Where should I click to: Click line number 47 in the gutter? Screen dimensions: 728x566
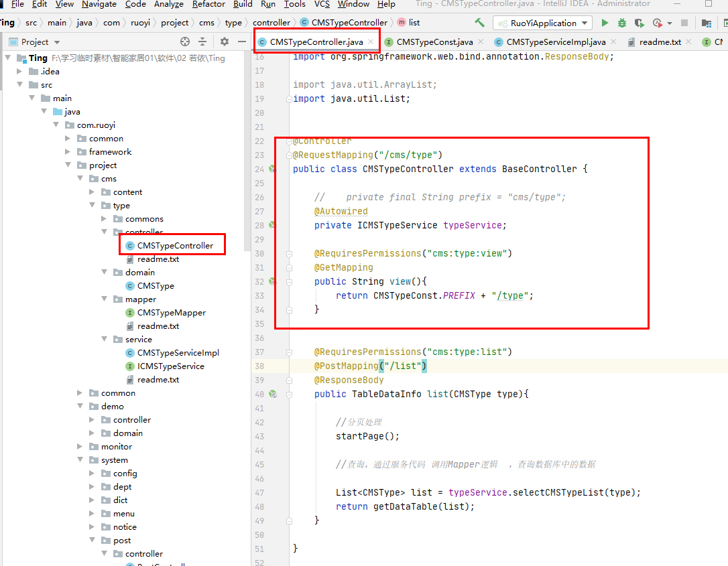pos(259,493)
